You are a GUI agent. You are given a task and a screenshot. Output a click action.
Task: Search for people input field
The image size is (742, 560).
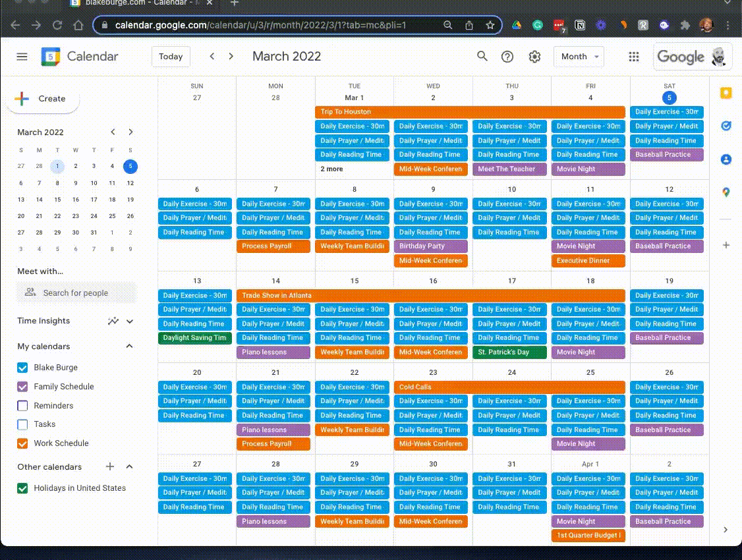pos(76,293)
